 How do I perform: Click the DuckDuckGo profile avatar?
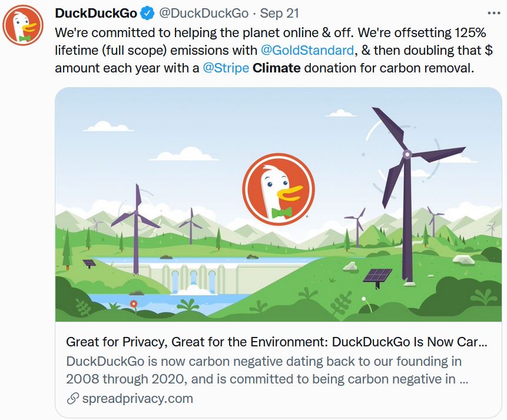pyautogui.click(x=24, y=27)
